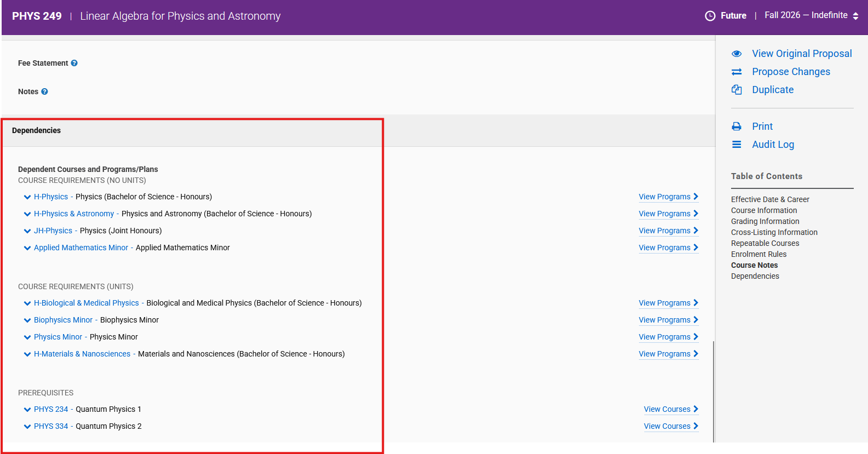Screen dimensions: 868x454
Task: Expand the H-Materials & Nanosciences chevron
Action: tap(27, 354)
